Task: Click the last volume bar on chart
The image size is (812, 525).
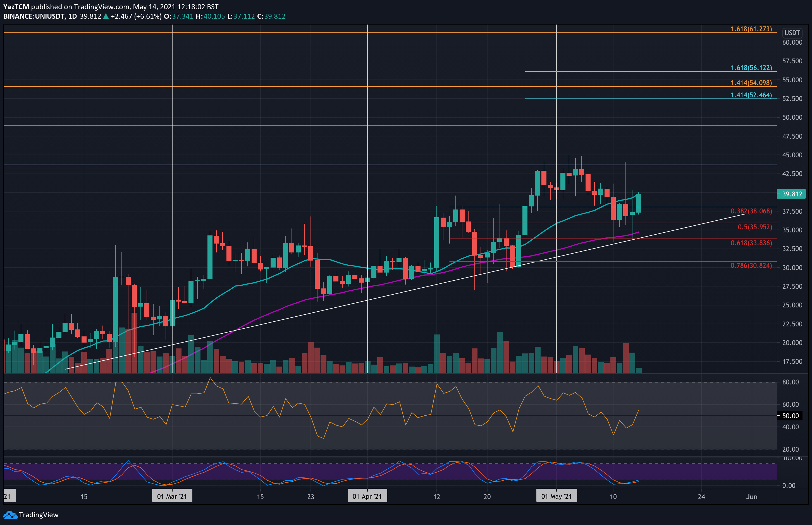Action: (639, 370)
